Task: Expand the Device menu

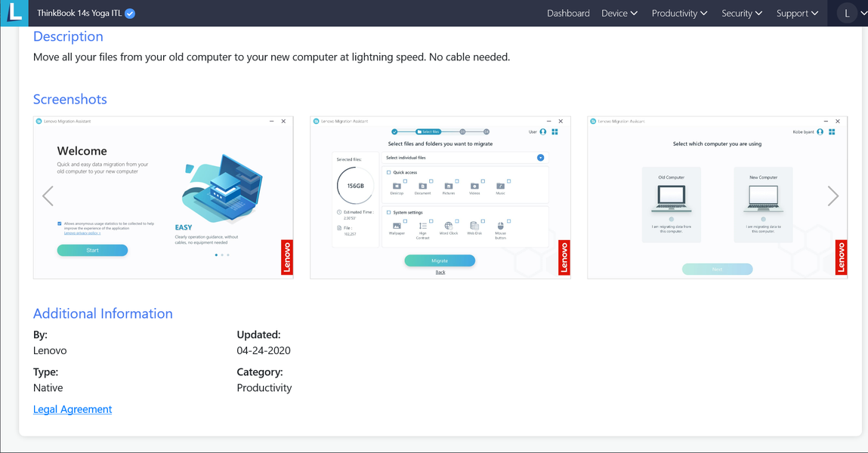Action: tap(619, 14)
